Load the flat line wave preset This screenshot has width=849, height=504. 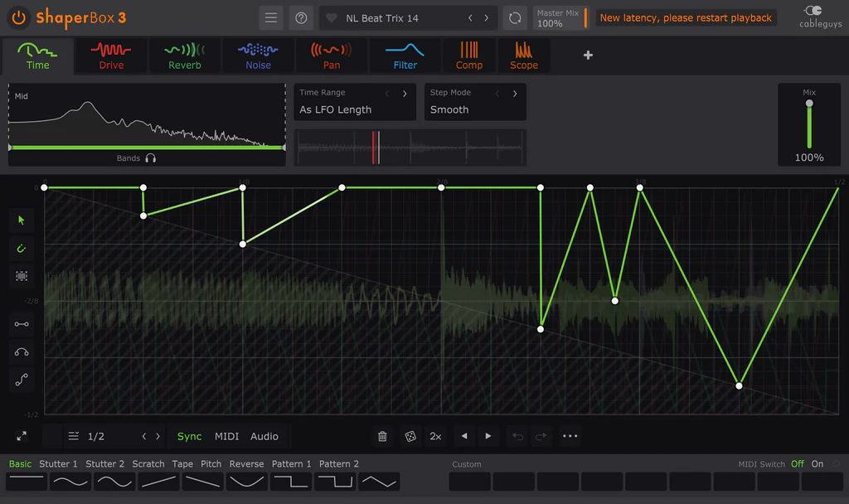point(27,482)
